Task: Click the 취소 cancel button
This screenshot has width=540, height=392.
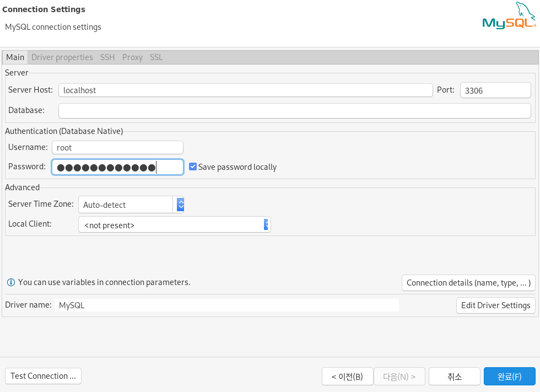Action: coord(454,377)
